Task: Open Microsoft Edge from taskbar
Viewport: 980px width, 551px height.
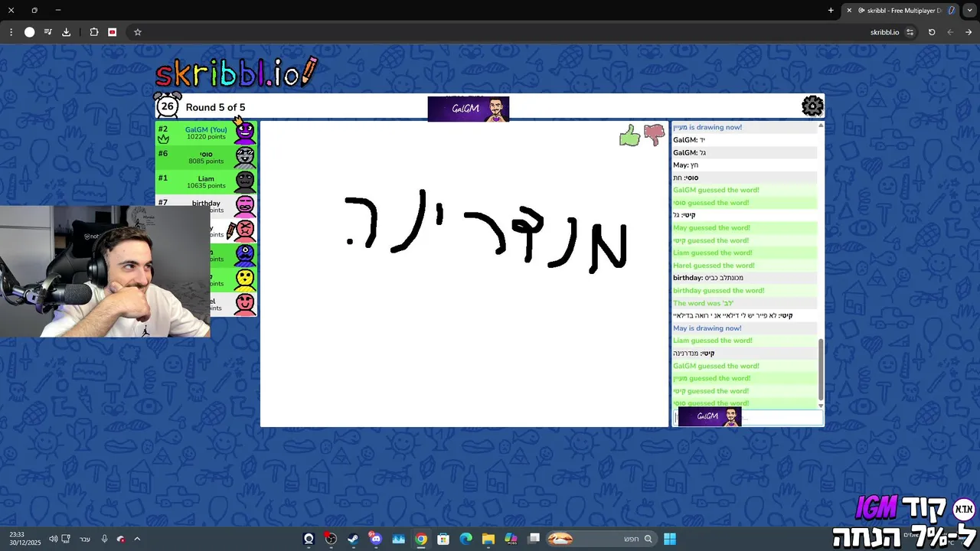Action: click(x=466, y=539)
